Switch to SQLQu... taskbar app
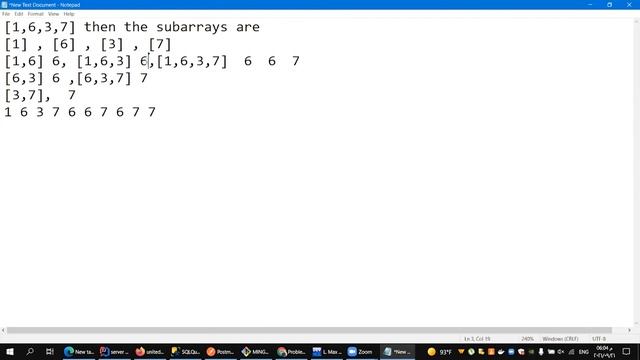This screenshot has width=640, height=360. [185, 351]
